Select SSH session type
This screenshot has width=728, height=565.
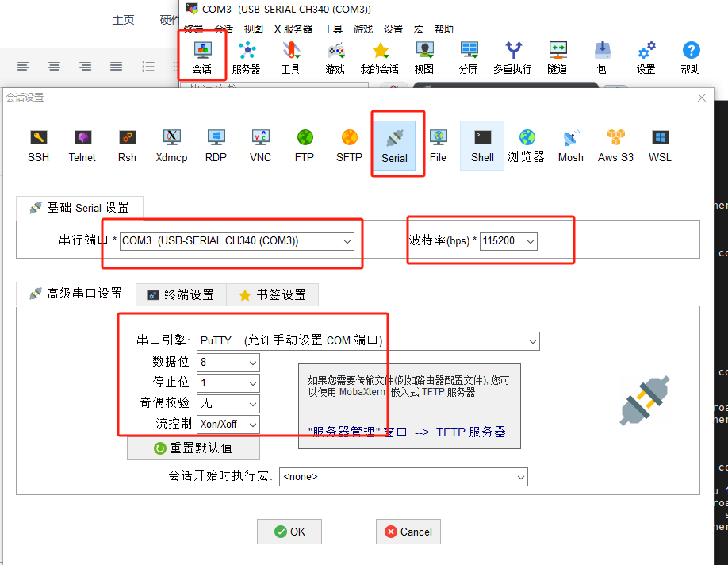coord(39,146)
